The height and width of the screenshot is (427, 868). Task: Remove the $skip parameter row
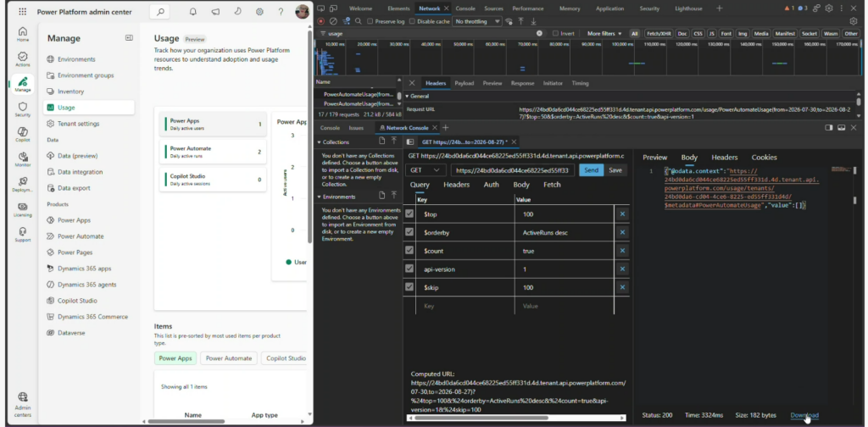click(x=622, y=287)
